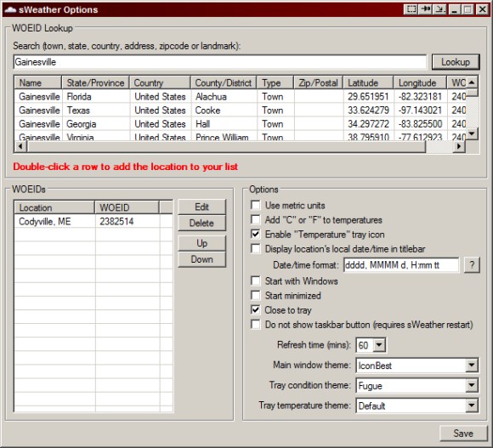The image size is (493, 448).
Task: Open Main window theme dropdown
Action: click(x=471, y=366)
